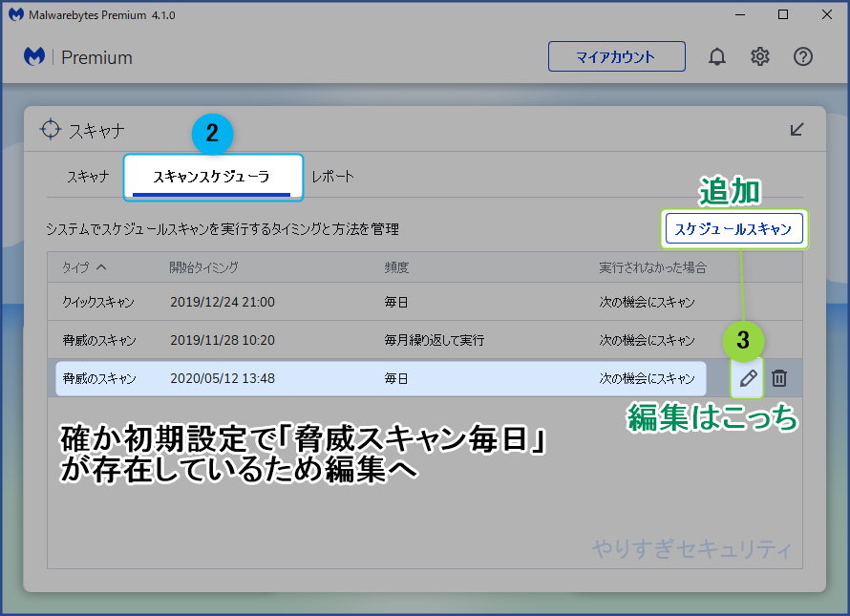The width and height of the screenshot is (850, 616).
Task: Click 次の機会にスキャン in the quick scan row
Action: (x=647, y=302)
